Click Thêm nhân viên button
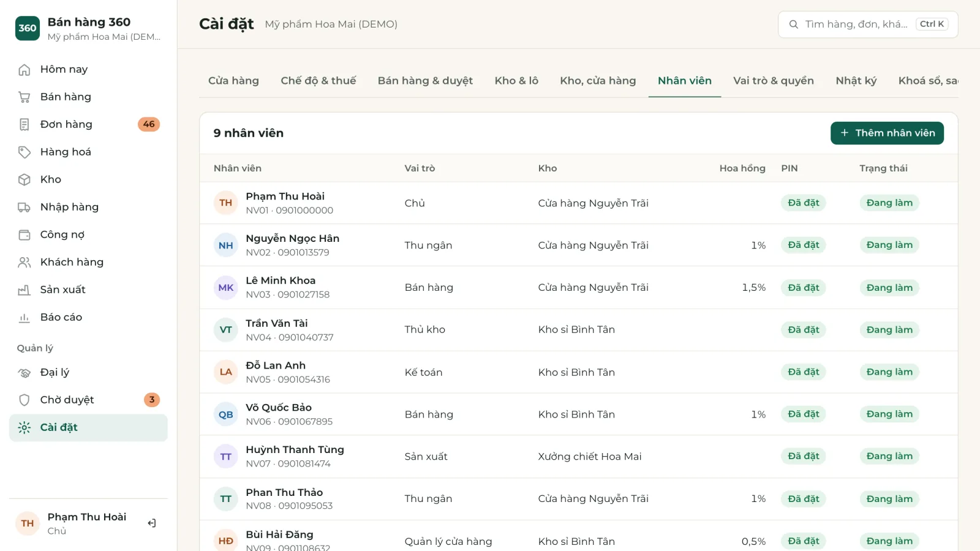The width and height of the screenshot is (980, 551). point(887,133)
